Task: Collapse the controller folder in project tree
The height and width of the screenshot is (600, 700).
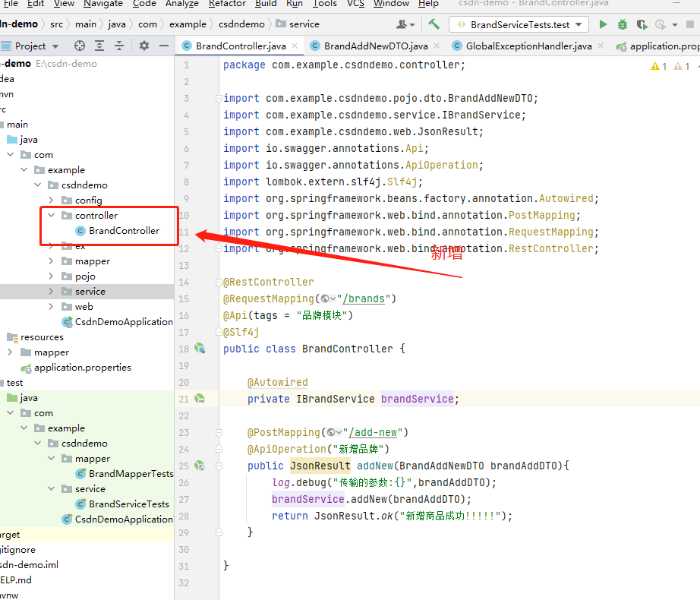Action: 52,216
